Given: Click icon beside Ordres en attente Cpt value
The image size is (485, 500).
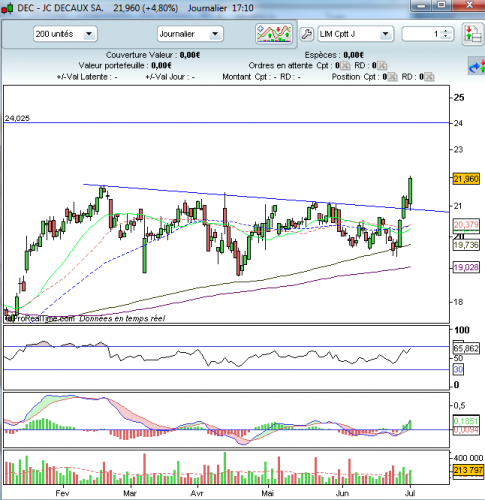Looking at the screenshot, I should [x=345, y=66].
